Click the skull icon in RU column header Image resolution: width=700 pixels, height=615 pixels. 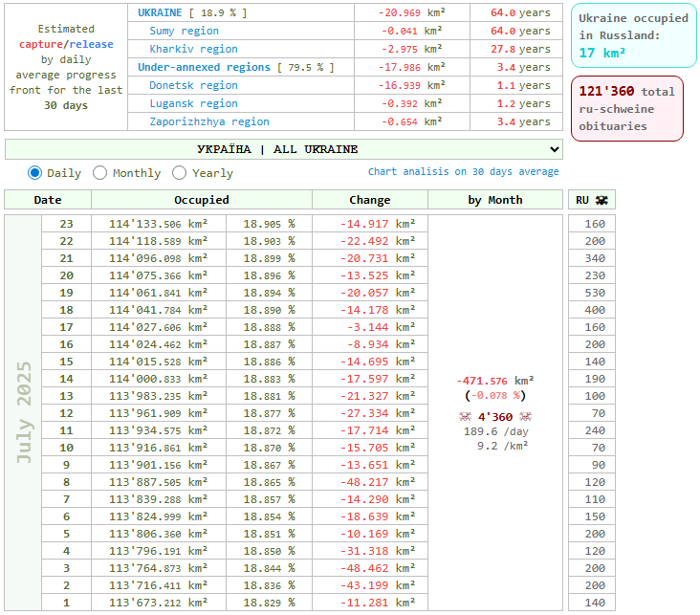tap(602, 200)
